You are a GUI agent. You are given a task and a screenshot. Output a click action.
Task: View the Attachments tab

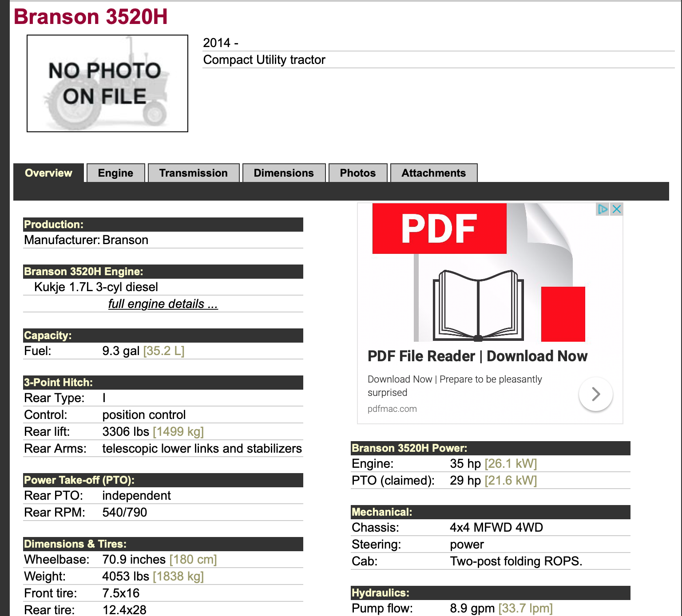(434, 173)
